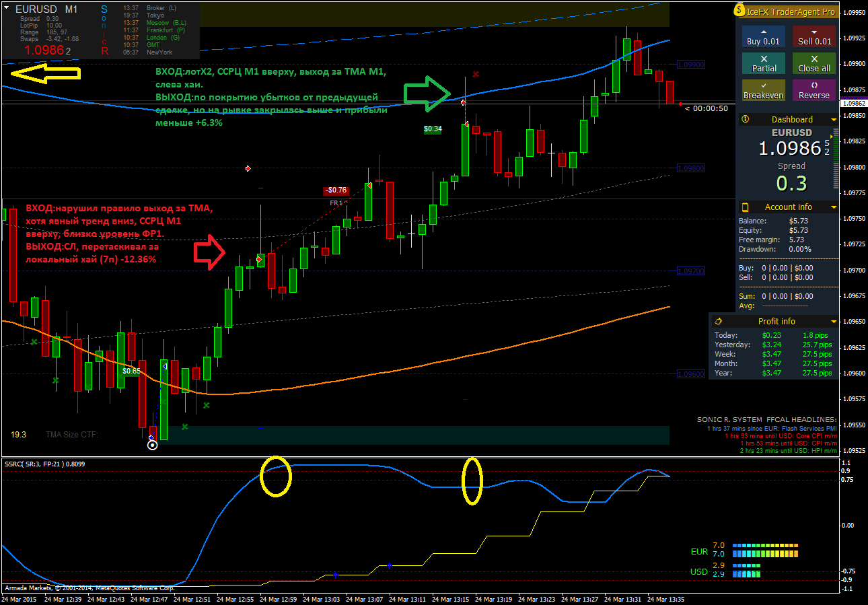Click the EURUSD M1 symbol header
The image size is (868, 605).
pyautogui.click(x=46, y=9)
